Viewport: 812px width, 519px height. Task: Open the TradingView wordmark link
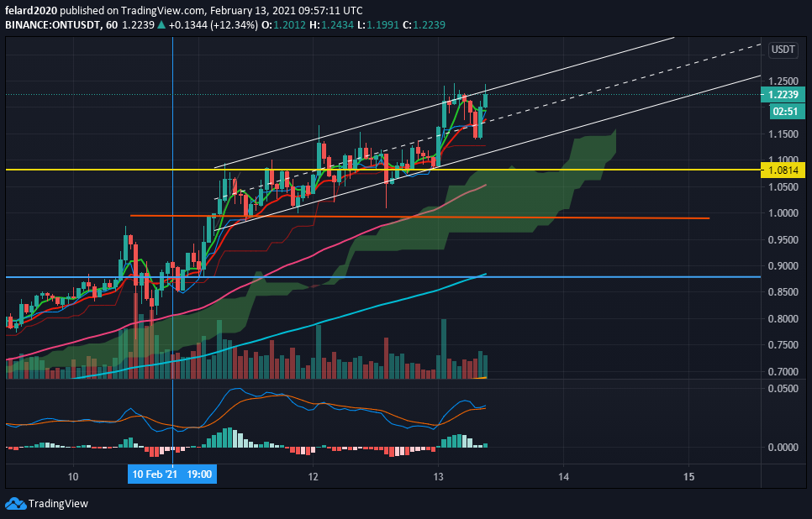pyautogui.click(x=59, y=504)
